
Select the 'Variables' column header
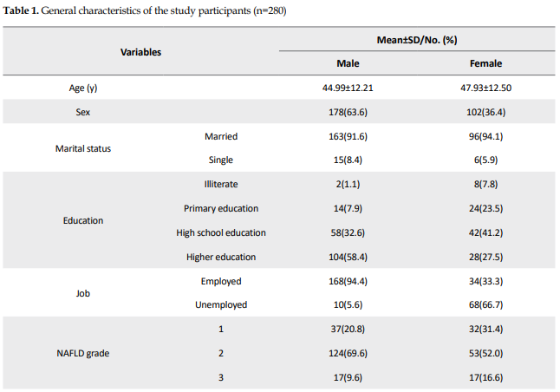pyautogui.click(x=140, y=52)
